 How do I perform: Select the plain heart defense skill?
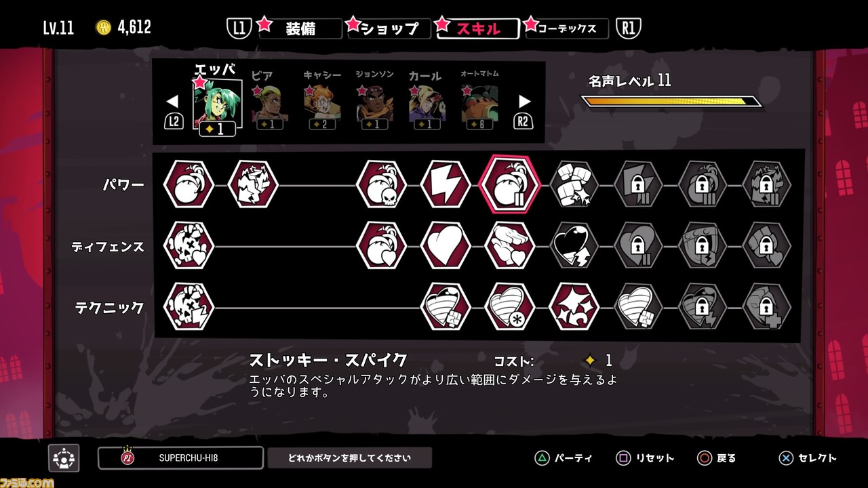coord(446,245)
